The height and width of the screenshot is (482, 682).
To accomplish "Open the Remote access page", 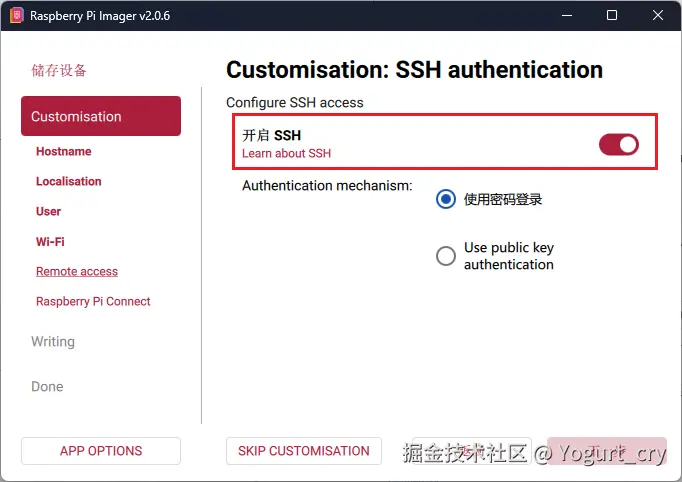I will click(77, 271).
